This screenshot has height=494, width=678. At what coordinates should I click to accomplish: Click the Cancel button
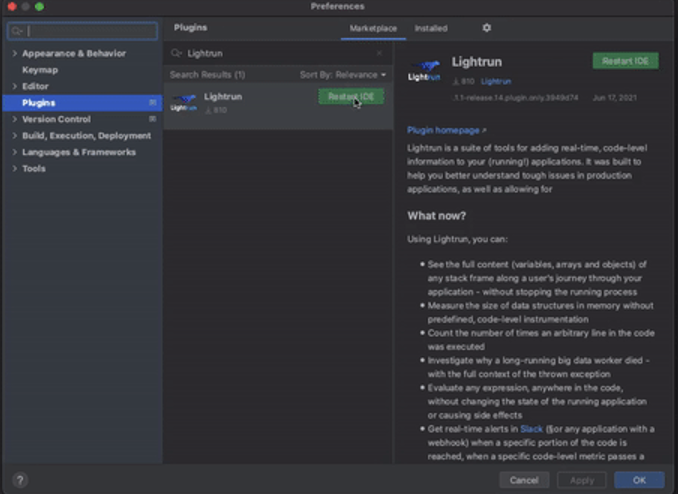[x=524, y=480]
